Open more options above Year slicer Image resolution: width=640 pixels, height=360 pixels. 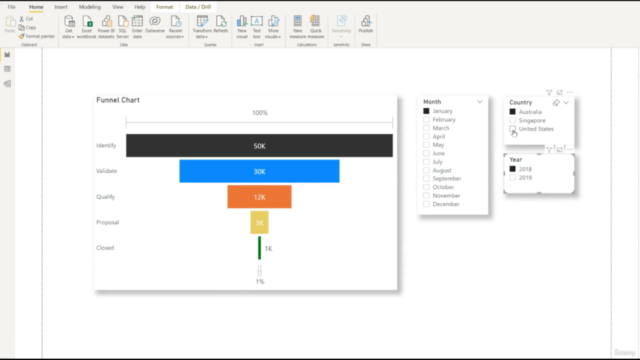point(570,149)
